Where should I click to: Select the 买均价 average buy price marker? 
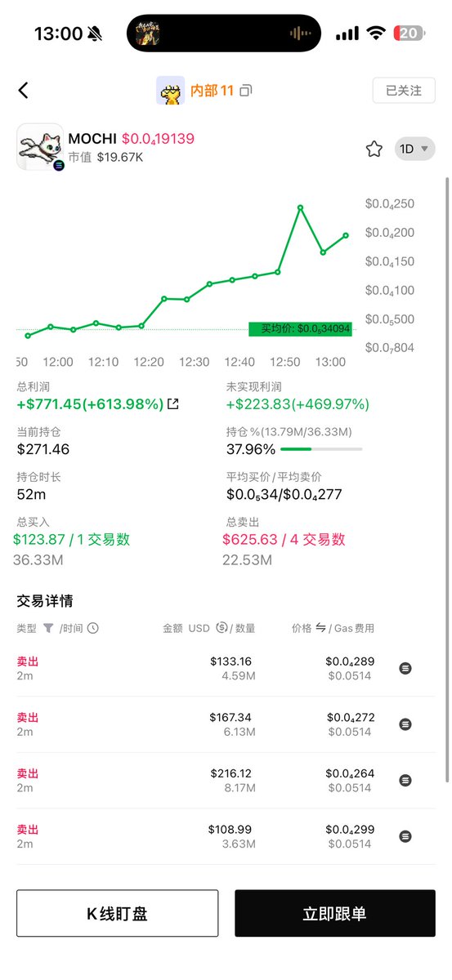coord(301,329)
